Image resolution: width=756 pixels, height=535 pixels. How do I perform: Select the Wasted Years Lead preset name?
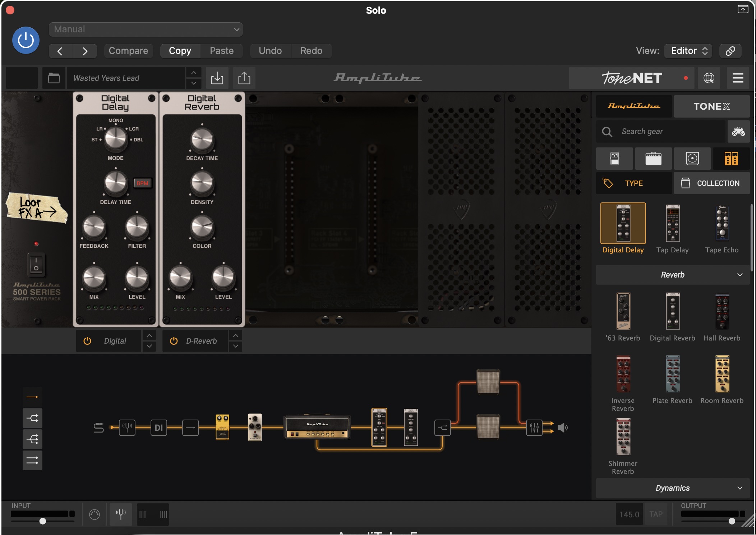[126, 78]
